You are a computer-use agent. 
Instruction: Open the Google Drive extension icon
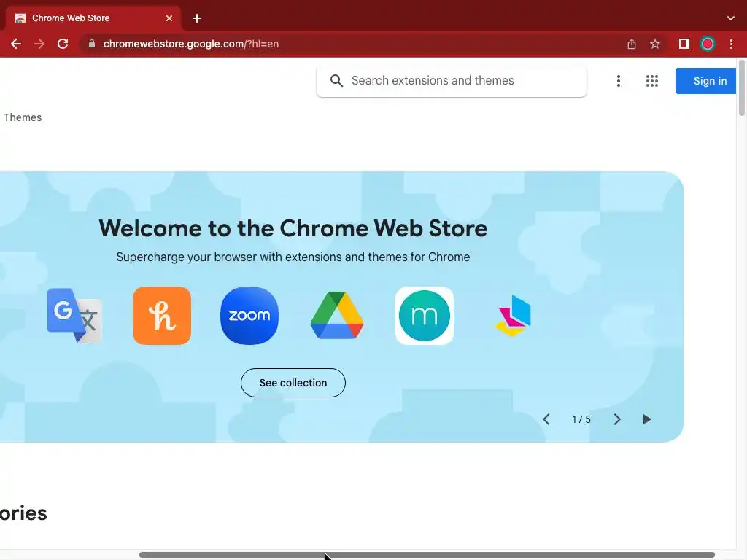tap(337, 315)
